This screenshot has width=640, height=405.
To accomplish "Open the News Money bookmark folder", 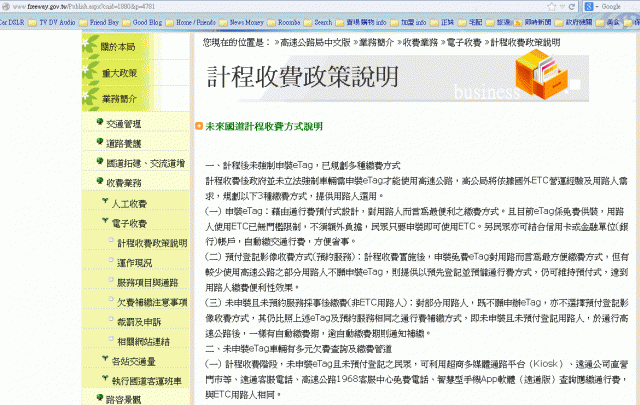I will click(x=241, y=22).
